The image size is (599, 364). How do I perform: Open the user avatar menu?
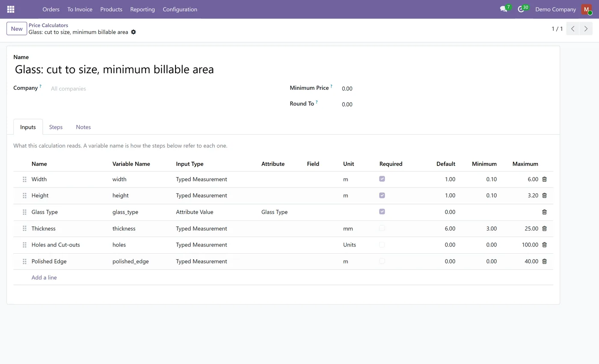(586, 9)
